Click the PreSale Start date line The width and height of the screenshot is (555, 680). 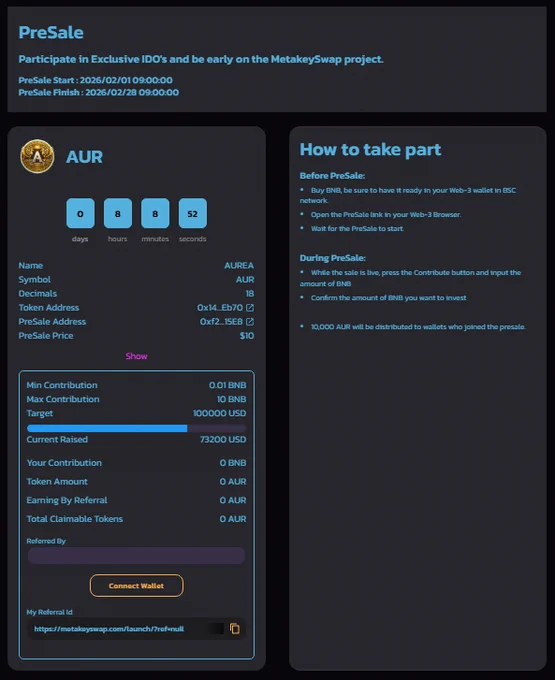(x=95, y=80)
